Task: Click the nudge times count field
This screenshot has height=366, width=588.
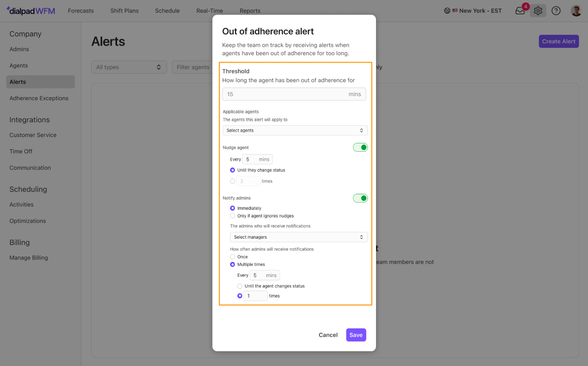Action: pyautogui.click(x=248, y=181)
